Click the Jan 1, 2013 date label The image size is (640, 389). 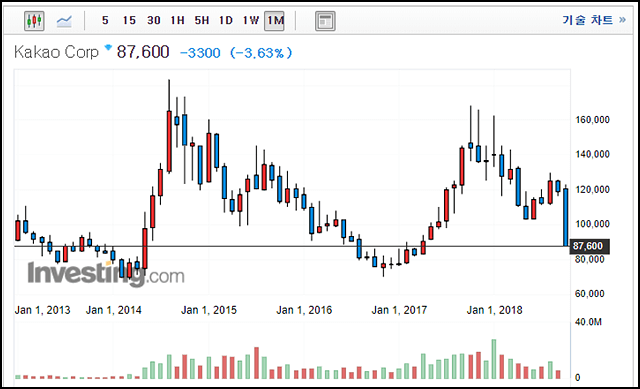pos(42,310)
